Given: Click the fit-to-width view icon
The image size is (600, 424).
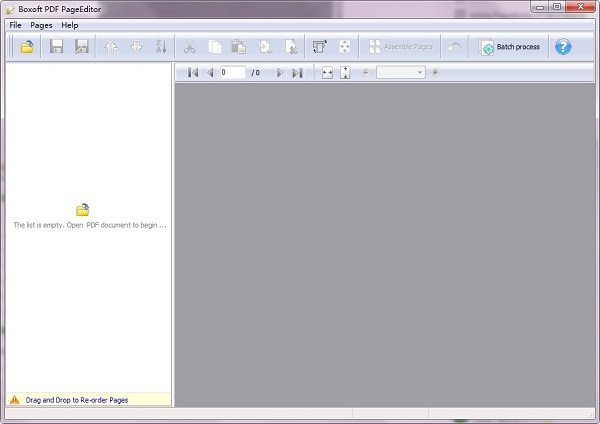Looking at the screenshot, I should (327, 73).
